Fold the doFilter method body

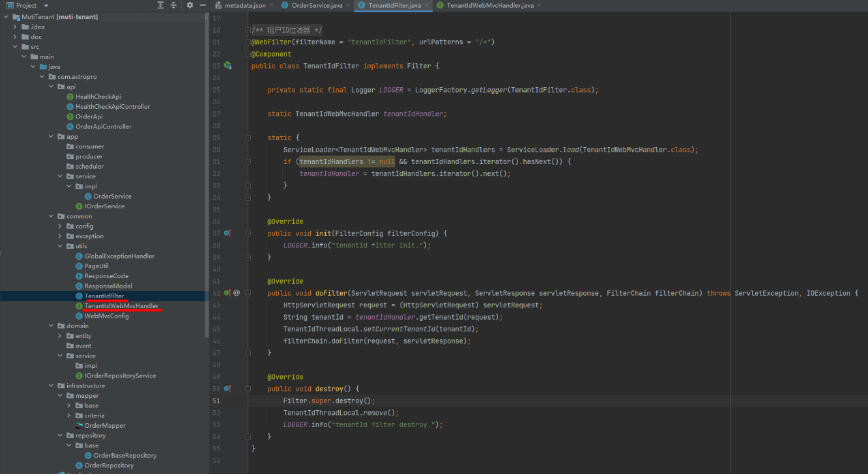point(248,293)
